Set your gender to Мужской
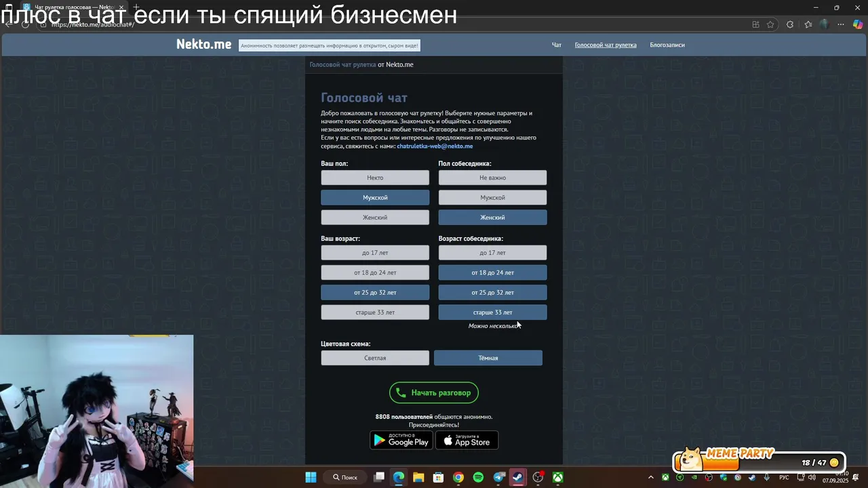Screen dimensions: 868x488 click(x=375, y=197)
